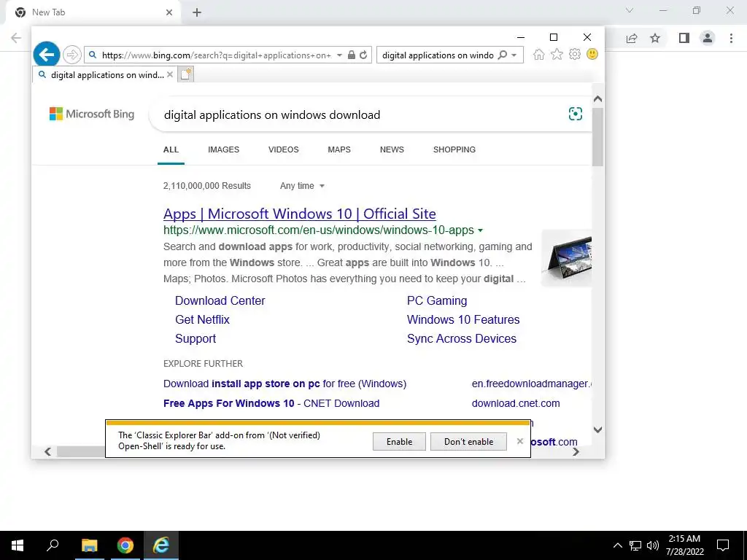Viewport: 747px width, 560px height.
Task: Open 'Free Apps For Windows 10 - CNET' link
Action: click(271, 403)
